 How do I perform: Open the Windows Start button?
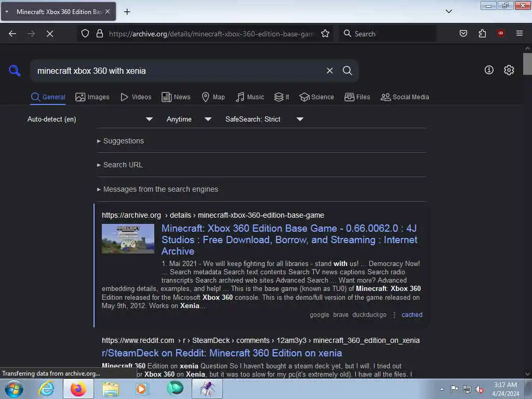[14, 389]
